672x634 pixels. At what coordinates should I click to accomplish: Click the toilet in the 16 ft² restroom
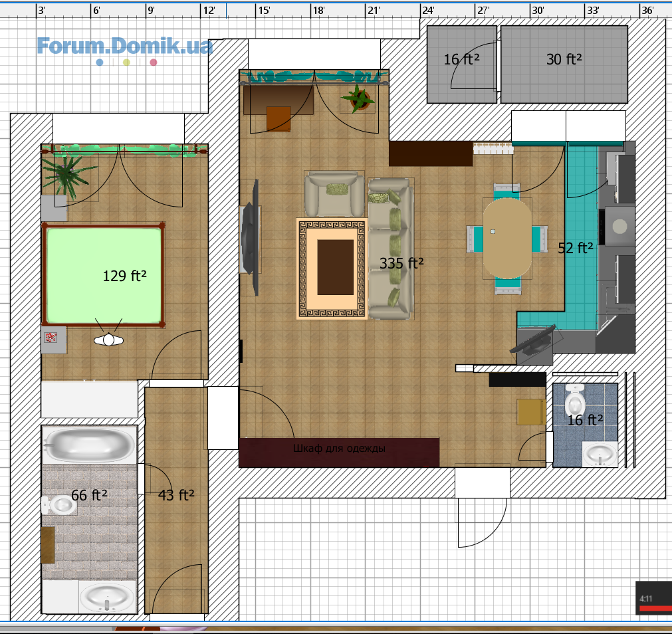[x=575, y=399]
